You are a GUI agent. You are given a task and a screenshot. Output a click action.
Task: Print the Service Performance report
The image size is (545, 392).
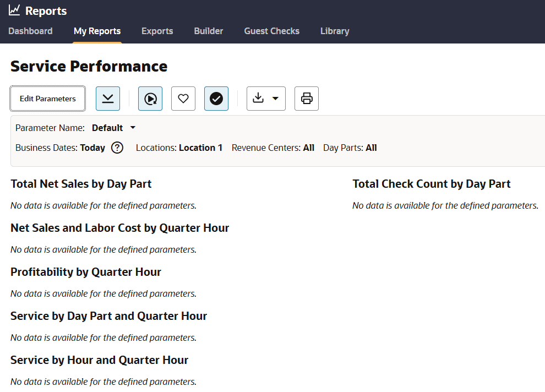307,99
